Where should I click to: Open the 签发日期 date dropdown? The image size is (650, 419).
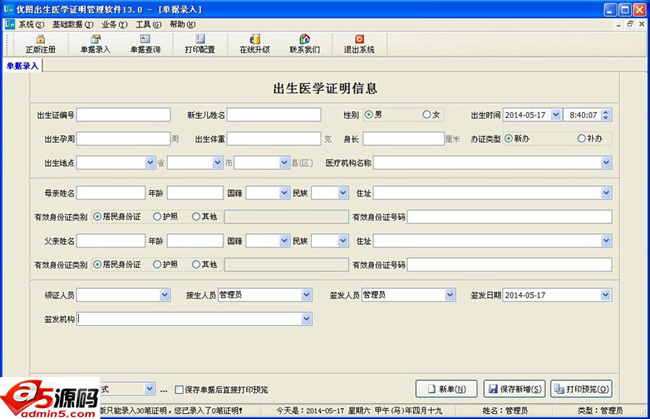point(606,295)
